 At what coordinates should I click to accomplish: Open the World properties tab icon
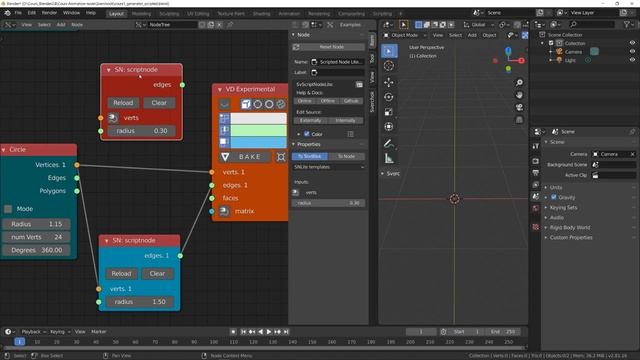[536, 209]
